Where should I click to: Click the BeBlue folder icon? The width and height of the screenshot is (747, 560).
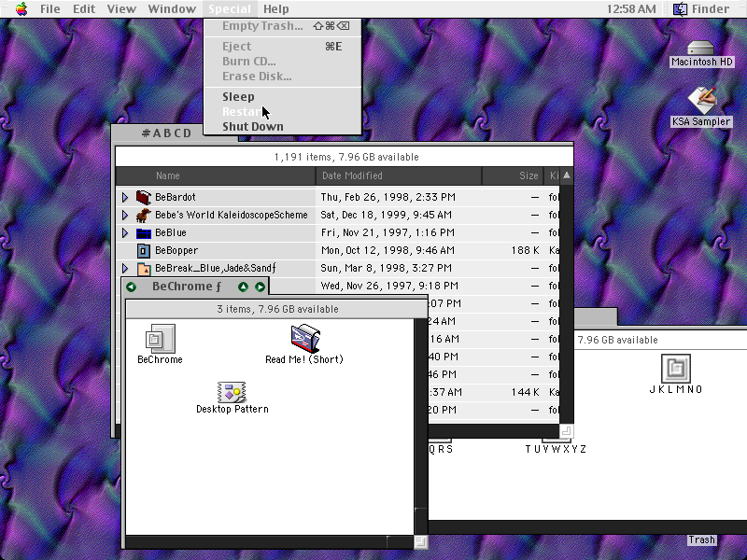(144, 232)
